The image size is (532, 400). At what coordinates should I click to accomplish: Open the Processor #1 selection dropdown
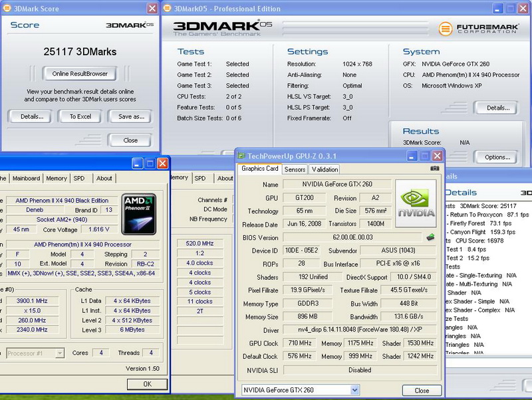[60, 353]
